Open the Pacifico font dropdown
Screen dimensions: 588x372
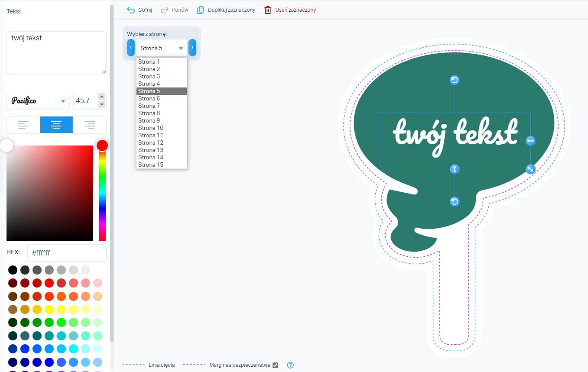38,101
